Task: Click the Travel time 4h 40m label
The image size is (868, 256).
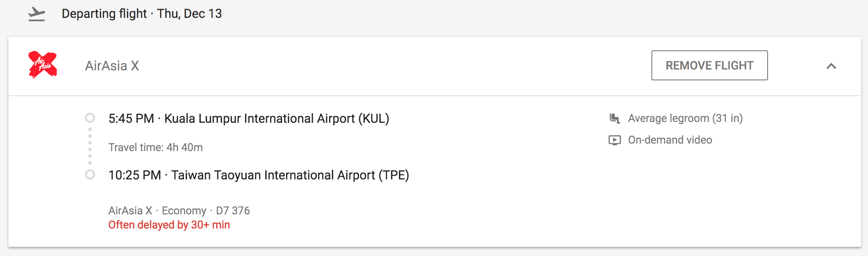Action: [155, 147]
